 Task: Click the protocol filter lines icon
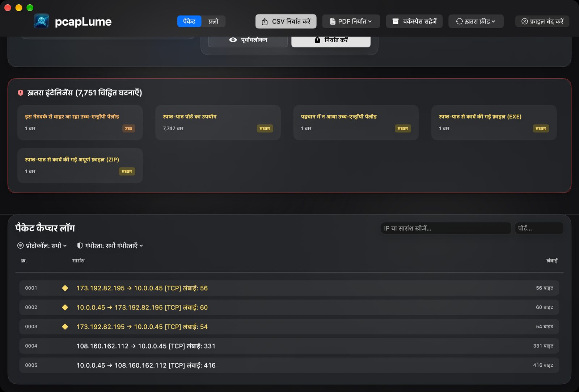(21, 246)
